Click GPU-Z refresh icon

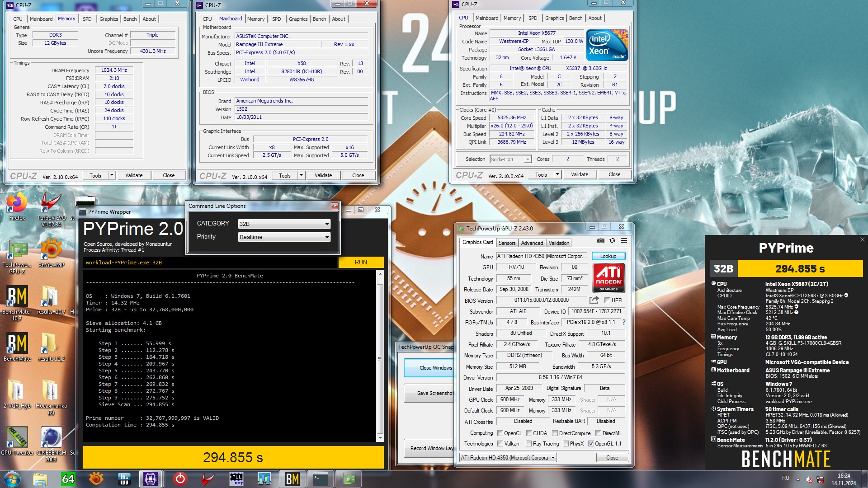(x=612, y=240)
